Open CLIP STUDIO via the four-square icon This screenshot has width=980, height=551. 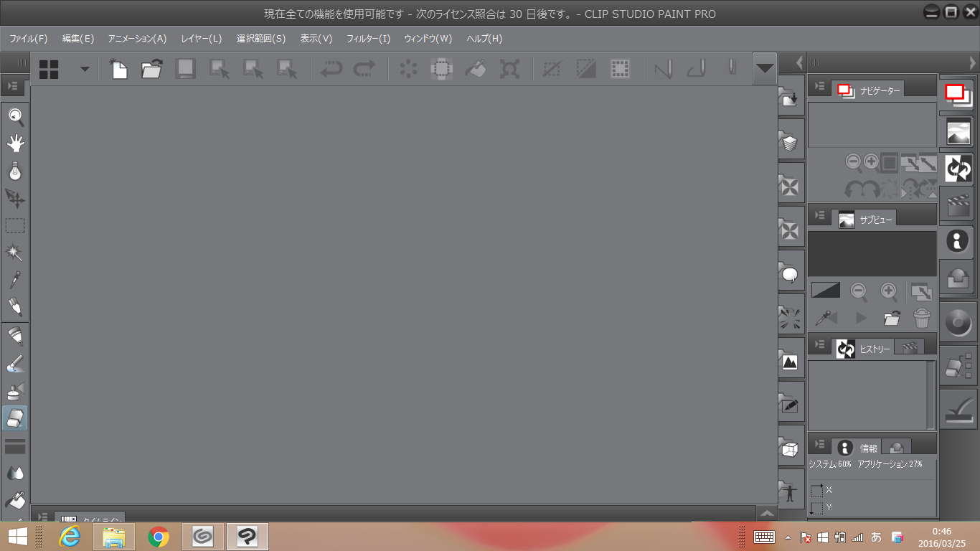(x=49, y=69)
